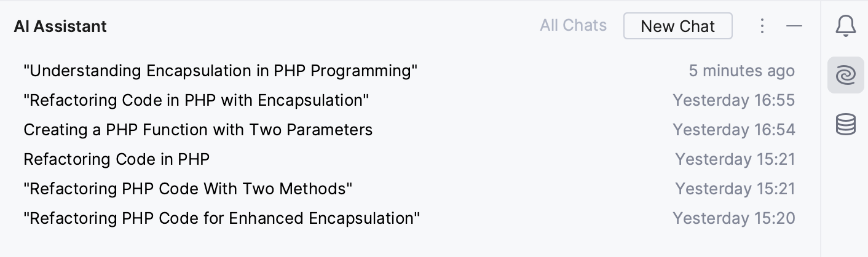This screenshot has height=257, width=868.
Task: Open the Database tool window icon
Action: [x=846, y=124]
